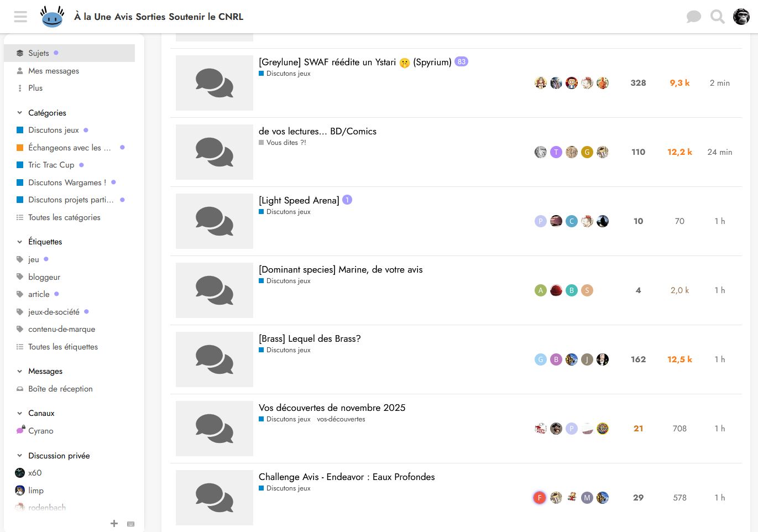Click the 'jeu' tag in sidebar
This screenshot has height=532, width=758.
click(34, 259)
